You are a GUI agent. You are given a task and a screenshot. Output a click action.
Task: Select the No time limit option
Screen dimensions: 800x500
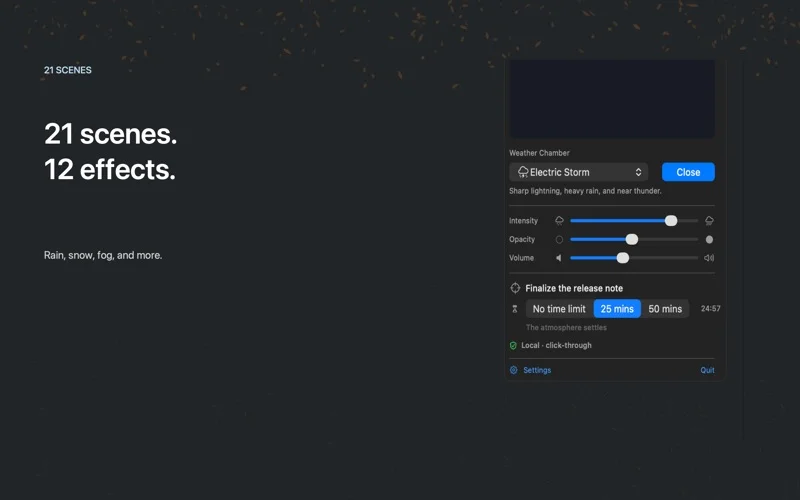(x=559, y=309)
